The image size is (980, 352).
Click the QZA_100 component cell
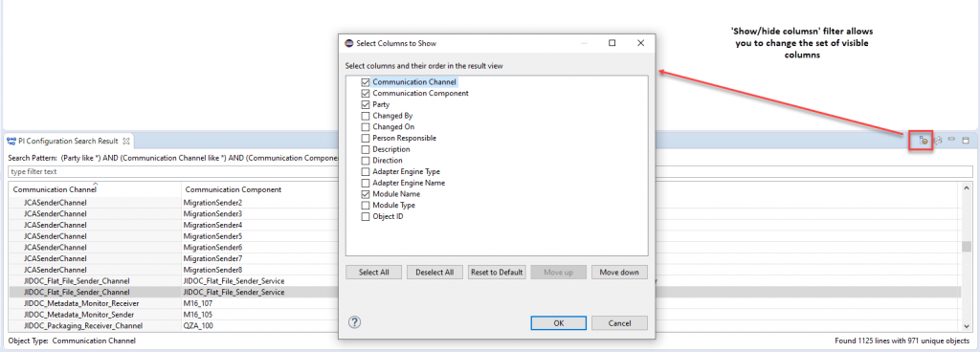coord(197,326)
